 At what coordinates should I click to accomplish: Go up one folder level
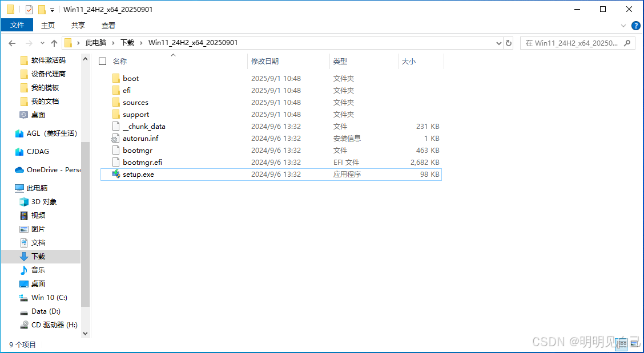pyautogui.click(x=54, y=43)
